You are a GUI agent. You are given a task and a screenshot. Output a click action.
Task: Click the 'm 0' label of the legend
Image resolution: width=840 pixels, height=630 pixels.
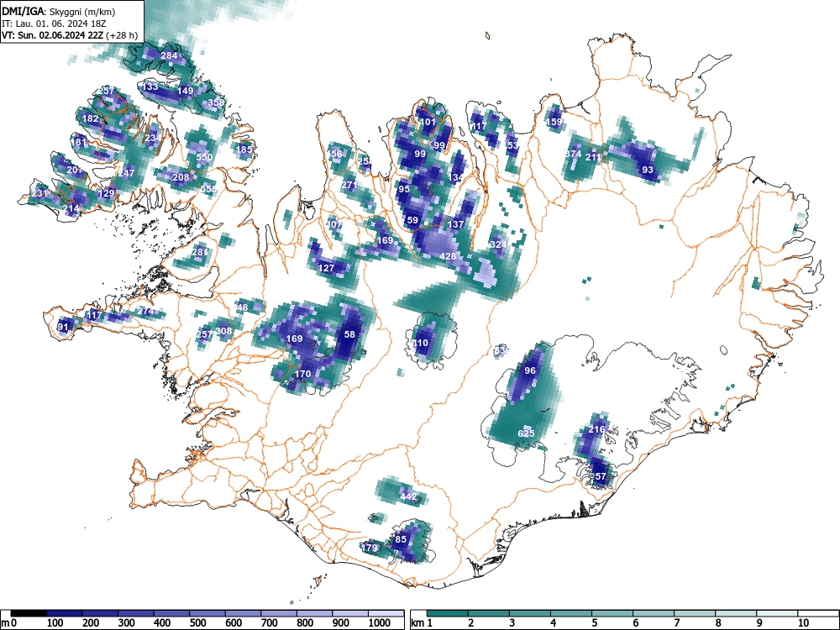pos(9,623)
